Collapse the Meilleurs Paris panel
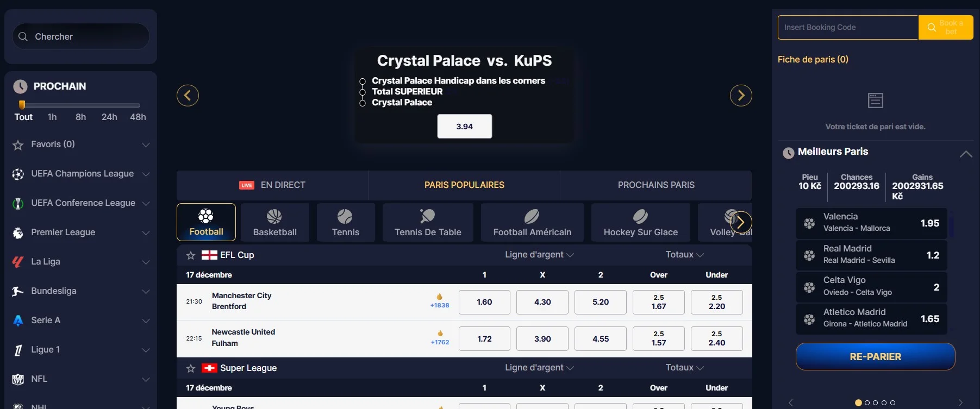The image size is (980, 409). pos(966,154)
